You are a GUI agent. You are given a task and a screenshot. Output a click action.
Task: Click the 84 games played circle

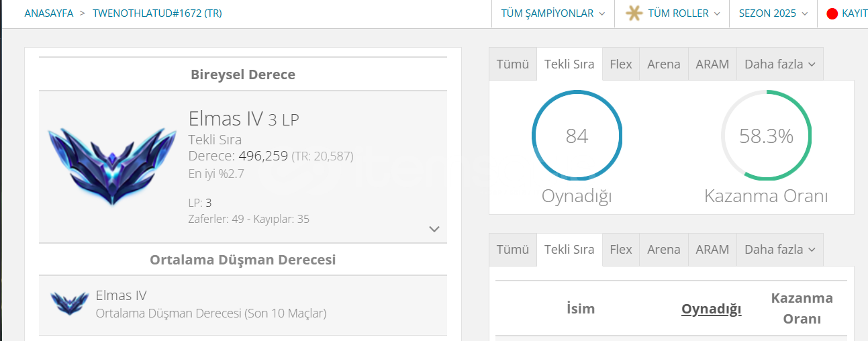pos(577,136)
